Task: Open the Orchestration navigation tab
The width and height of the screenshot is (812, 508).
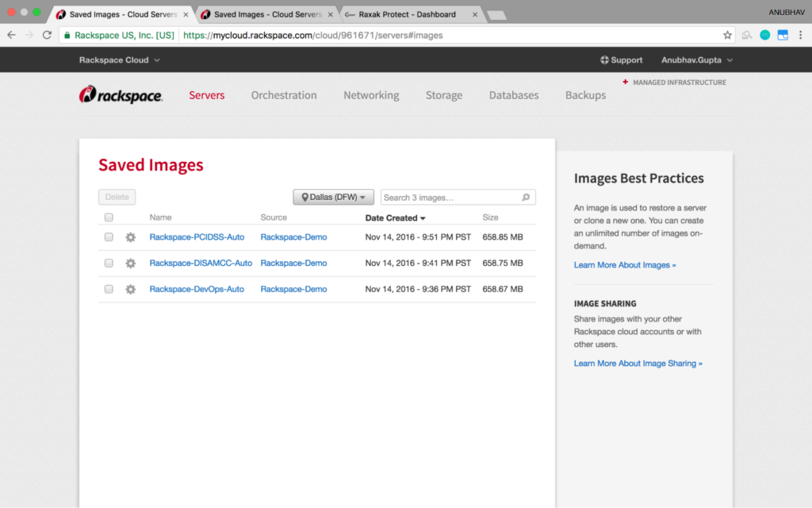Action: [x=284, y=95]
